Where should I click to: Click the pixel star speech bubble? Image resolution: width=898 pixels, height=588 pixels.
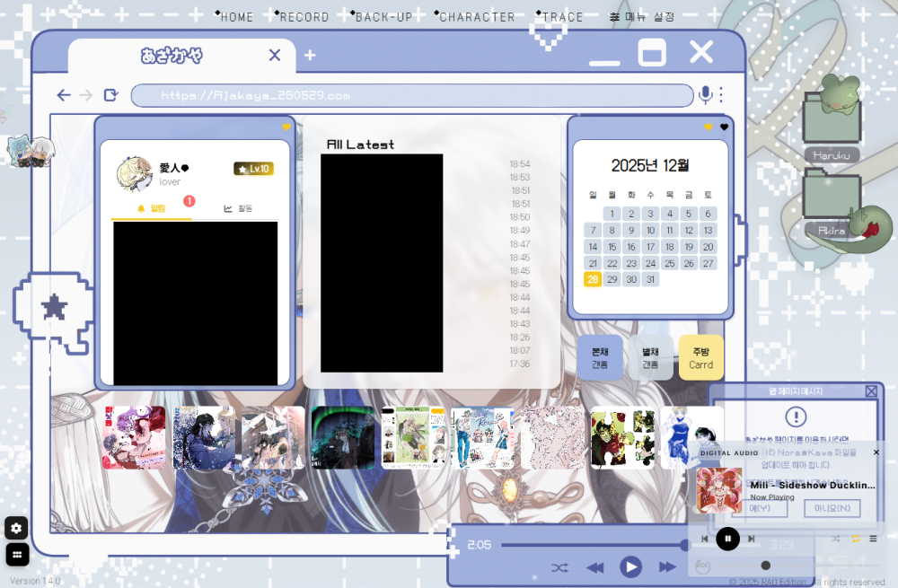point(55,308)
